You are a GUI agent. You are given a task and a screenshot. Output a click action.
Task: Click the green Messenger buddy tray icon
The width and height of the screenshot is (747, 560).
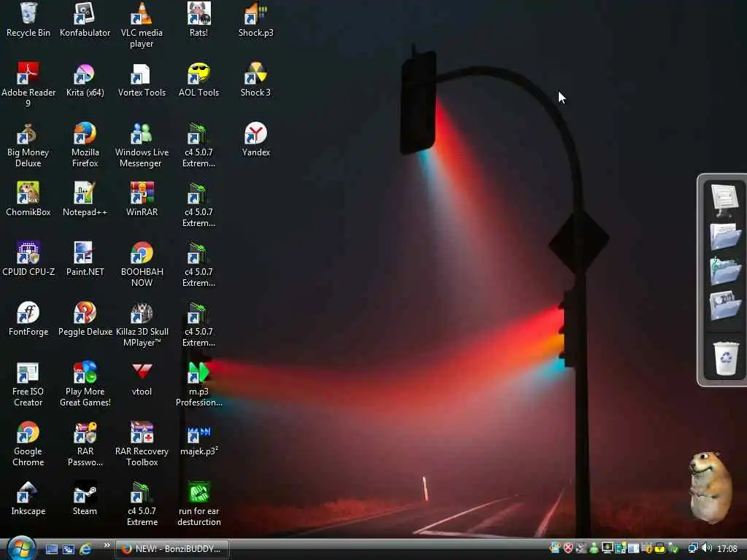[x=594, y=548]
